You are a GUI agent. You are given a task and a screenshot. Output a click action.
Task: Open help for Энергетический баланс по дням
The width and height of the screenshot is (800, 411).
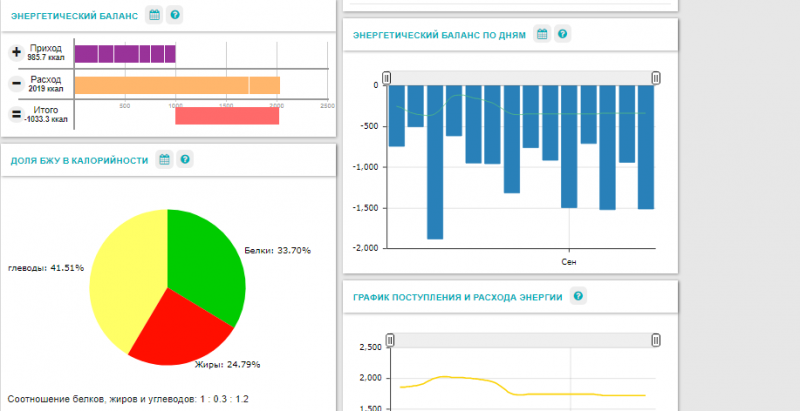[563, 34]
